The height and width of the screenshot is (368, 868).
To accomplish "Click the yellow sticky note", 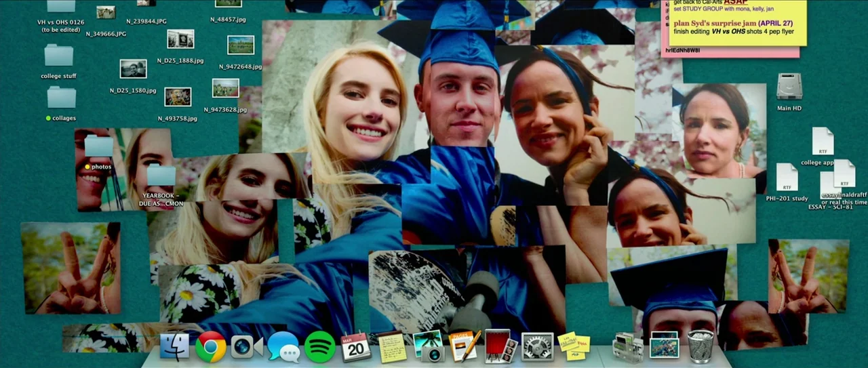I will click(x=738, y=22).
